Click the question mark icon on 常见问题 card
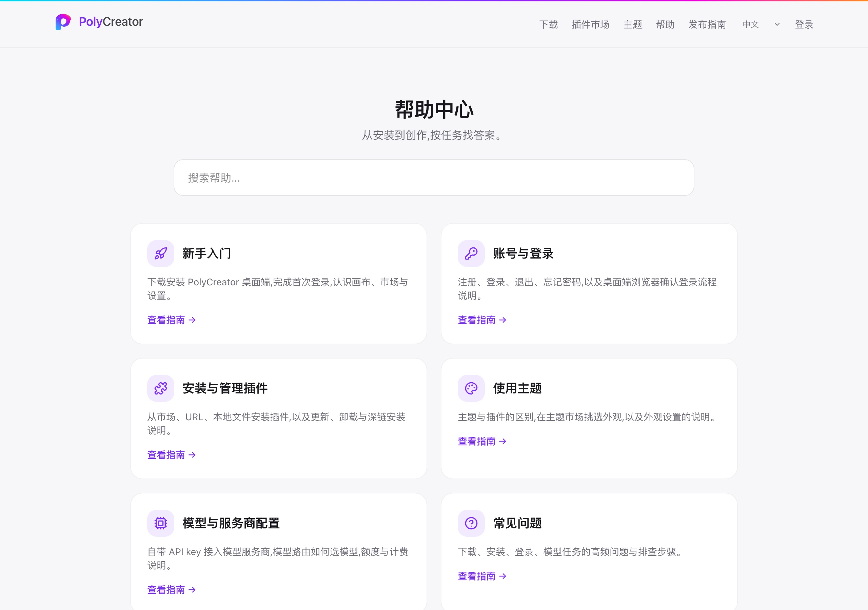Image resolution: width=868 pixels, height=610 pixels. click(x=471, y=523)
